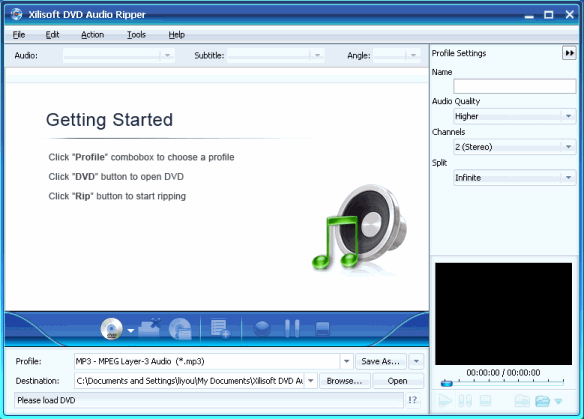The width and height of the screenshot is (584, 419).
Task: Open small arrow next to snapshot folder icon
Action: point(558,401)
